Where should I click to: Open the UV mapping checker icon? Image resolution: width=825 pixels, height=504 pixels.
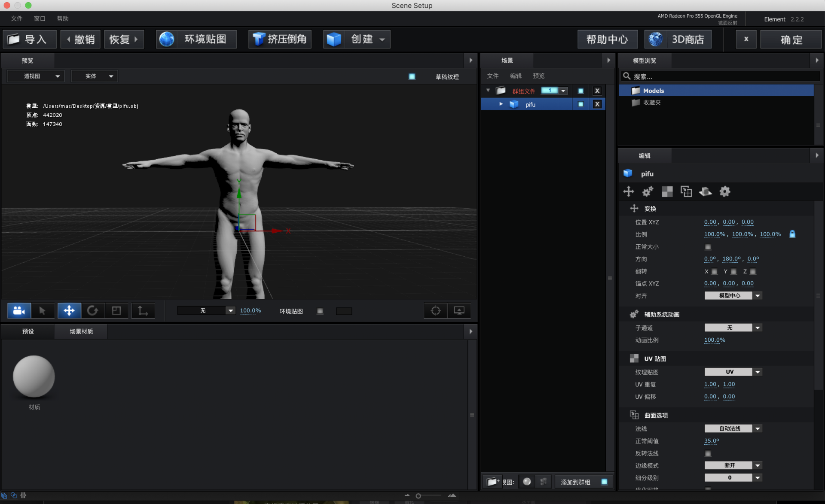pos(667,191)
